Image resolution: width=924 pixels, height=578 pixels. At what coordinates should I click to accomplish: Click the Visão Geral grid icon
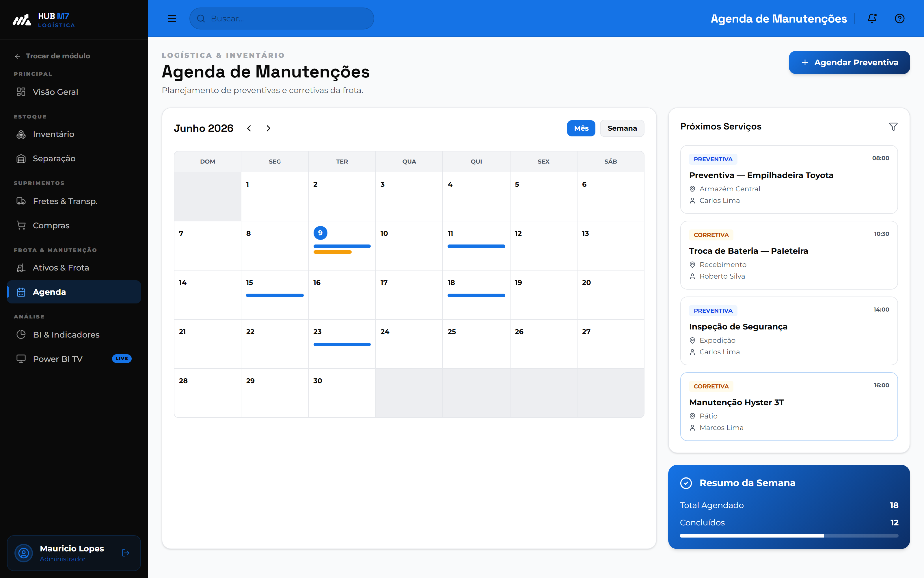[x=21, y=92]
